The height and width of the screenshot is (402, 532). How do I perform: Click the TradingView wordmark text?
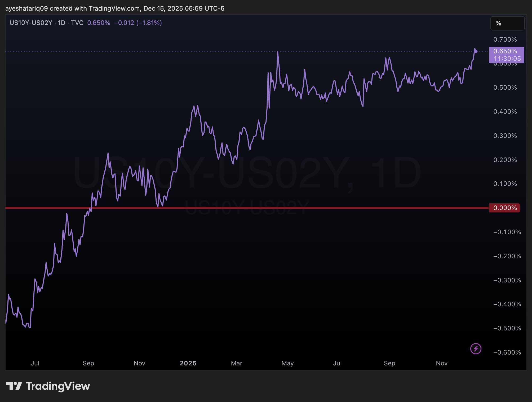[x=58, y=386]
